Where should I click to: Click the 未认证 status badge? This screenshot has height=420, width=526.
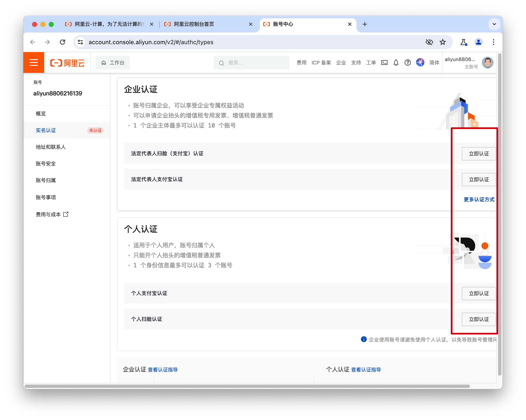[x=95, y=130]
